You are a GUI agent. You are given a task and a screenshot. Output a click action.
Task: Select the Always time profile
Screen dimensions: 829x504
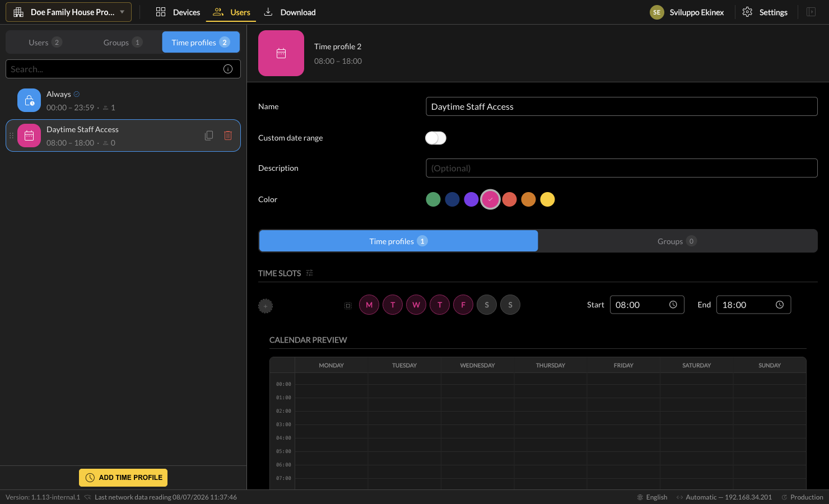[123, 101]
